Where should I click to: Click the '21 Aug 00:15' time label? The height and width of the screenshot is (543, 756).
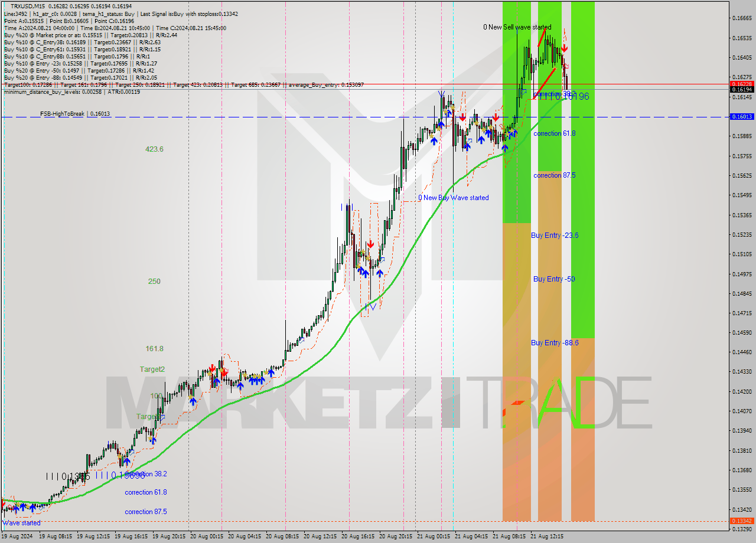(434, 537)
